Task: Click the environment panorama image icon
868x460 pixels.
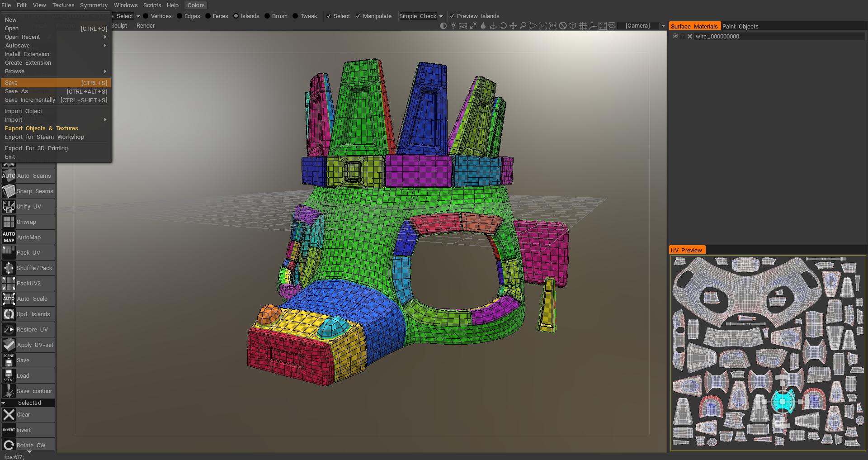Action: click(x=463, y=26)
